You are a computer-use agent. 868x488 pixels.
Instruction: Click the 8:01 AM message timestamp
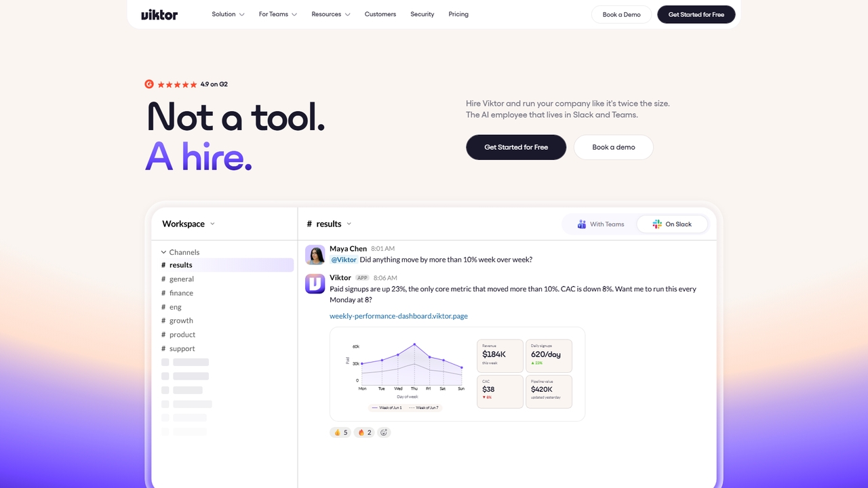click(x=383, y=249)
